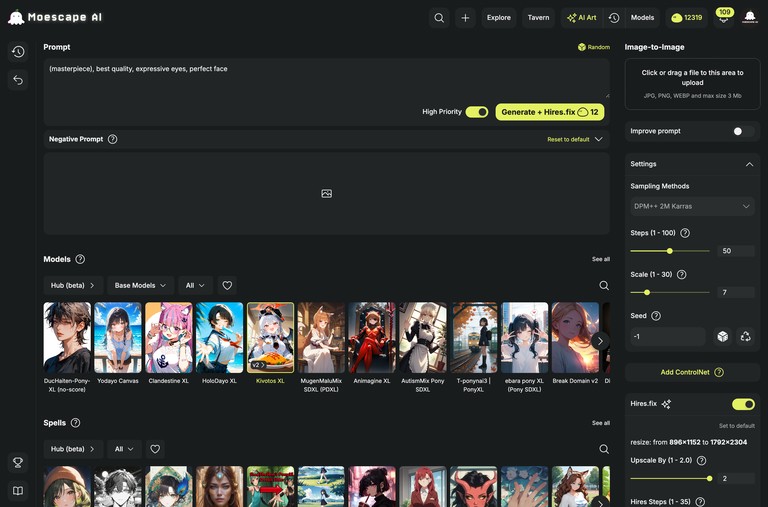Screen dimensions: 768x507
Task: Open the Sampling Methods dropdown
Action: [692, 206]
